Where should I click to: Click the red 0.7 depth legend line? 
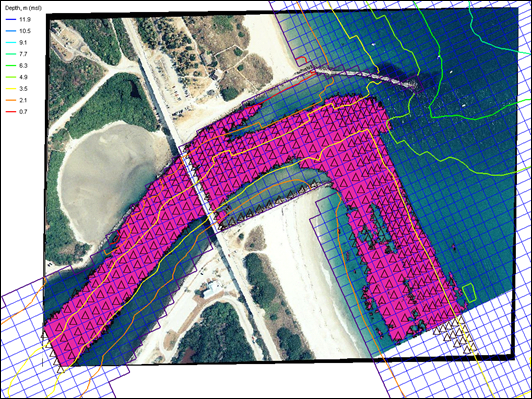coord(11,112)
